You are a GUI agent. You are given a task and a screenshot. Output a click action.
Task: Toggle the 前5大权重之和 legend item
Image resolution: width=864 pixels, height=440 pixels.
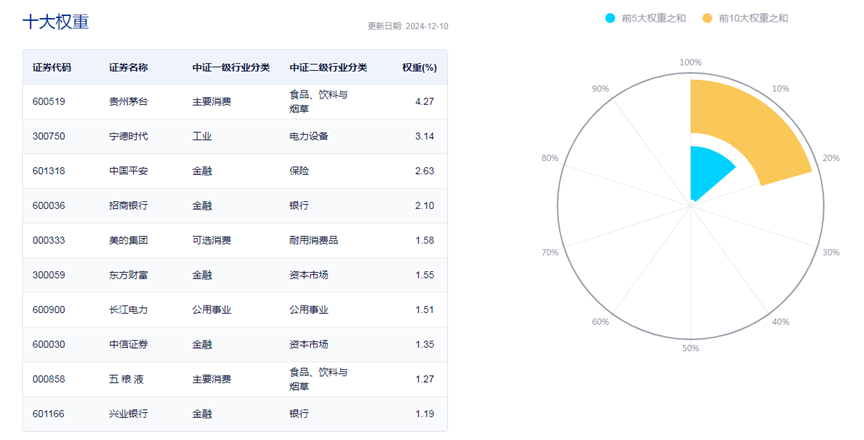(645, 18)
